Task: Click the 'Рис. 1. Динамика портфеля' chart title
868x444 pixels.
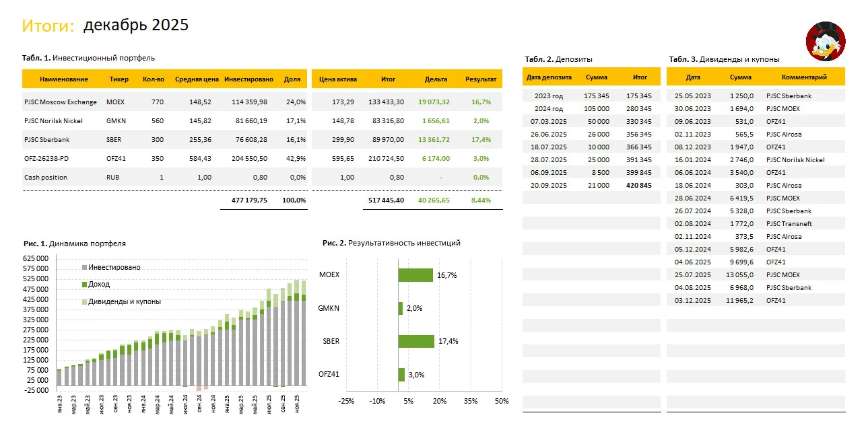Action: click(x=75, y=244)
